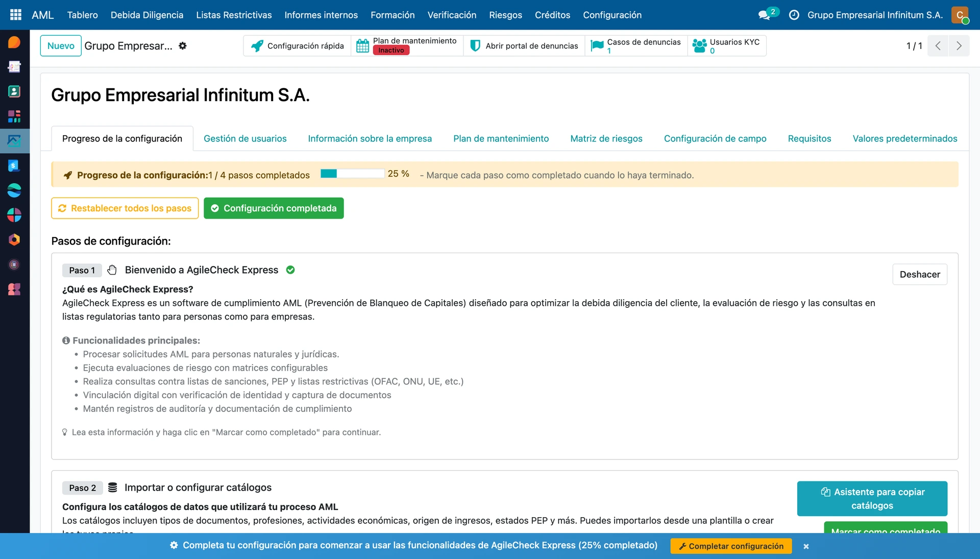
Task: Open the Verificación menu
Action: (452, 15)
